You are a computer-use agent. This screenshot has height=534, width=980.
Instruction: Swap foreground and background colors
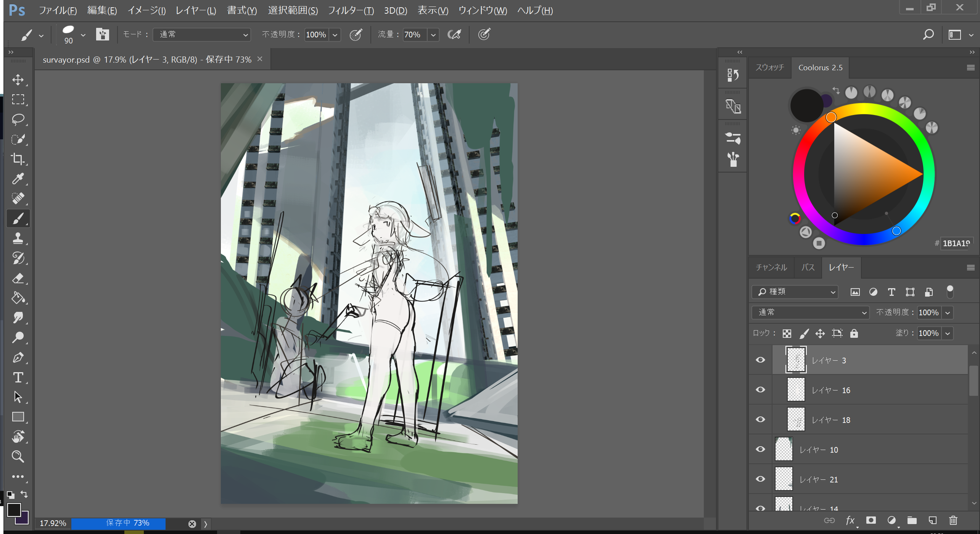tap(24, 494)
